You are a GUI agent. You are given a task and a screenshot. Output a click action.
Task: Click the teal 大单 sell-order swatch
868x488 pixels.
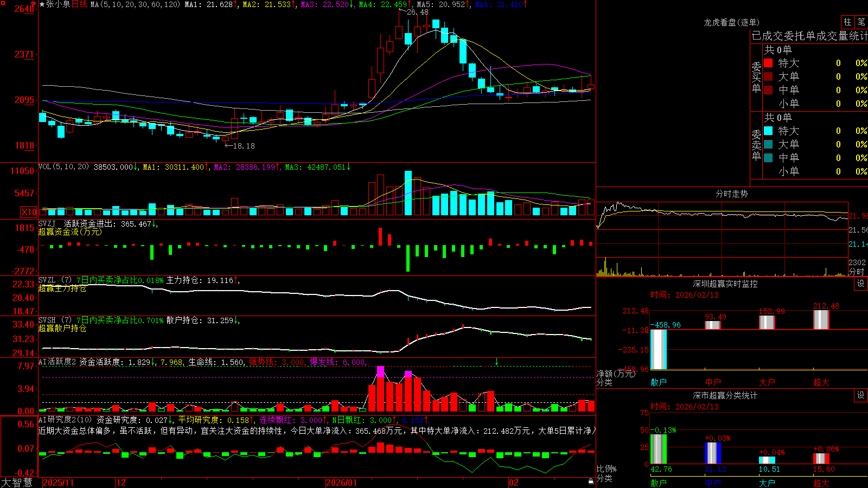click(x=768, y=144)
